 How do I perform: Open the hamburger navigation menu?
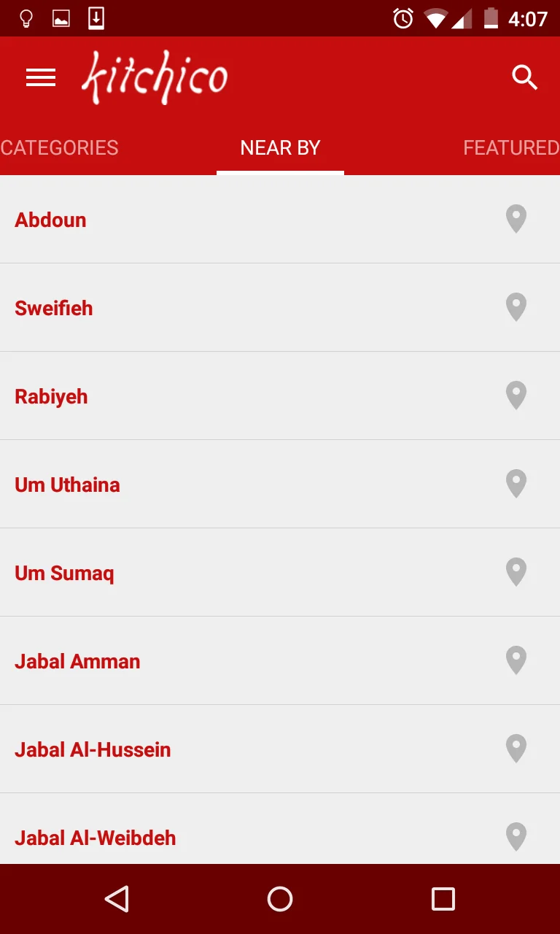41,77
